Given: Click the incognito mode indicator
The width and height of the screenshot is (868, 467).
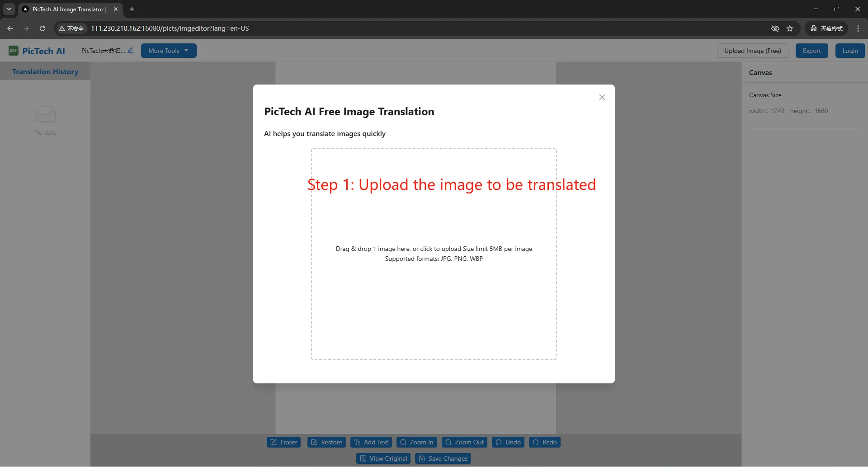Looking at the screenshot, I should [x=826, y=28].
